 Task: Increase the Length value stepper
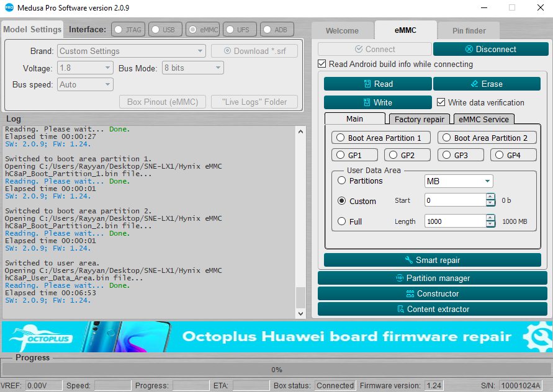490,218
